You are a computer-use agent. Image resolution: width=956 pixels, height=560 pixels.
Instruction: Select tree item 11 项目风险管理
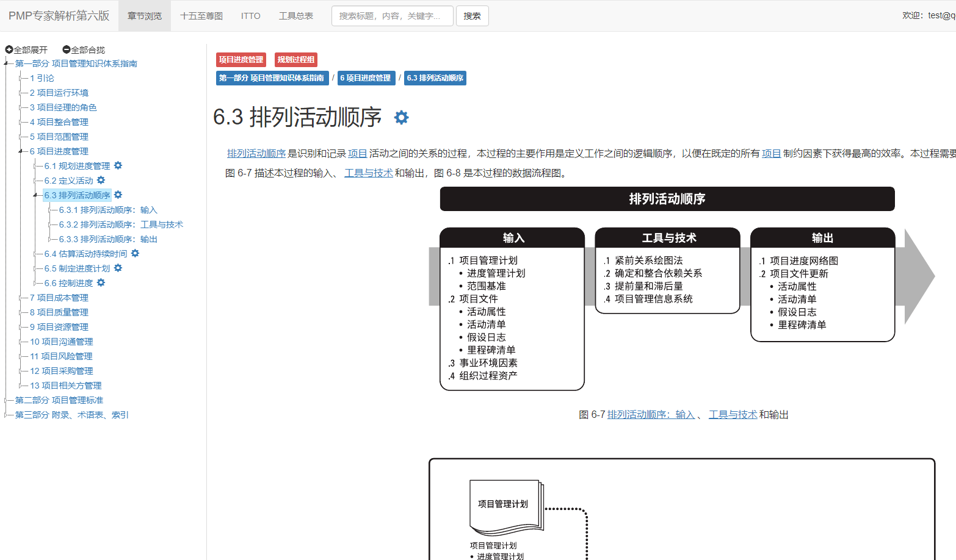[62, 356]
